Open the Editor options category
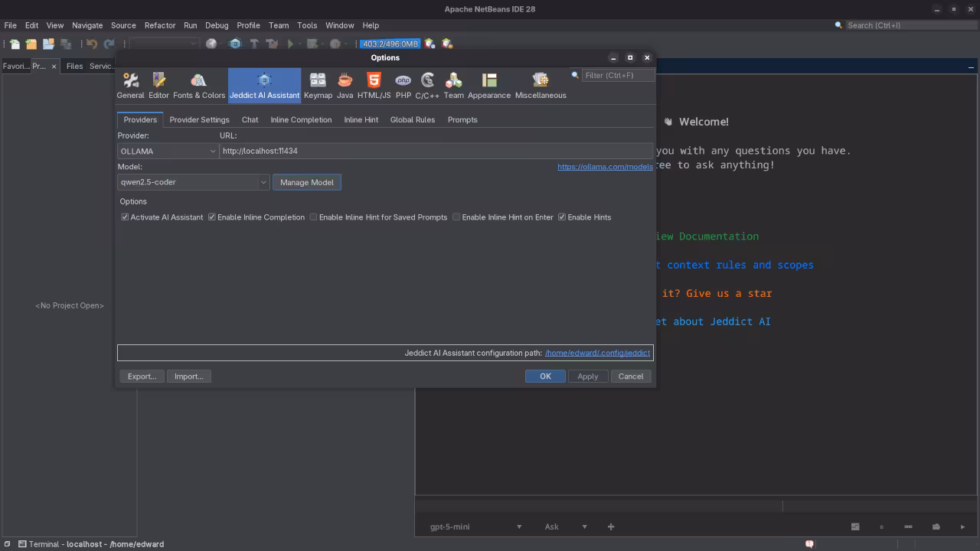This screenshot has height=551, width=980. click(158, 84)
